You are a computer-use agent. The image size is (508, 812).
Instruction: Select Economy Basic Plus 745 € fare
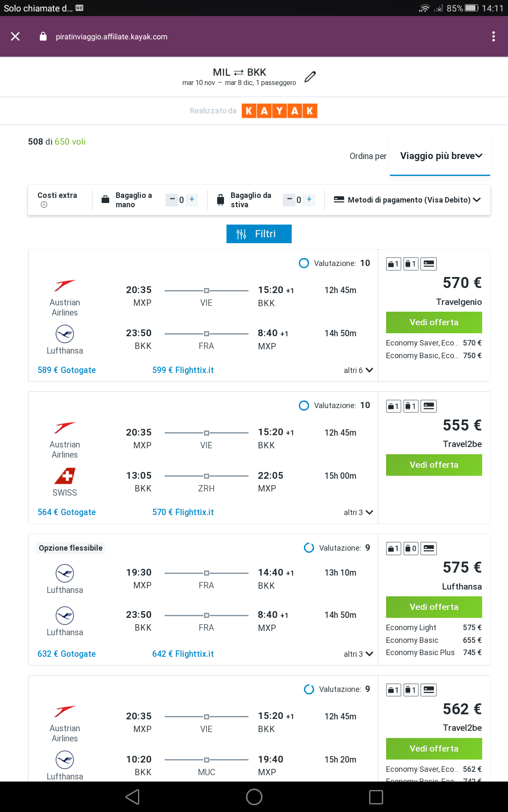(433, 653)
